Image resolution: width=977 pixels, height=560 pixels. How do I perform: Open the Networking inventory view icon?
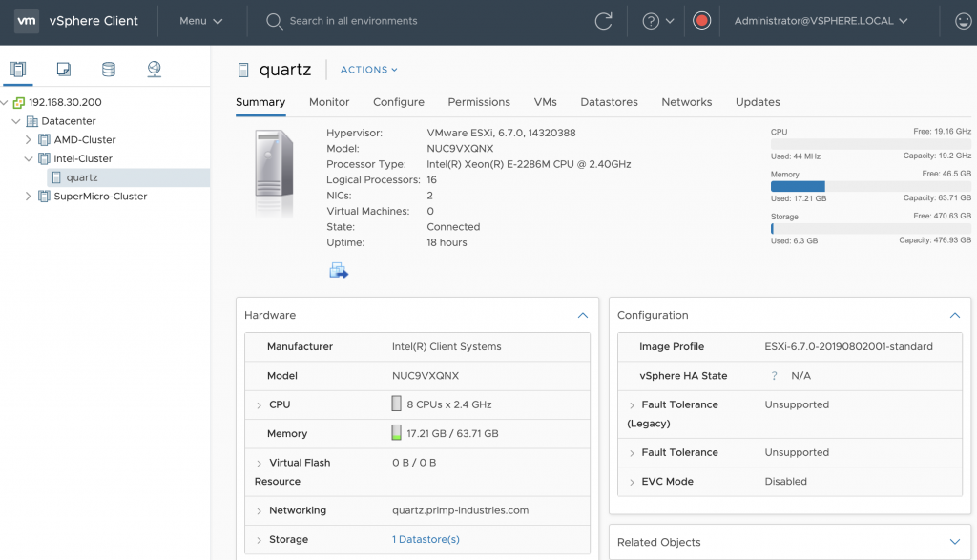(x=154, y=69)
